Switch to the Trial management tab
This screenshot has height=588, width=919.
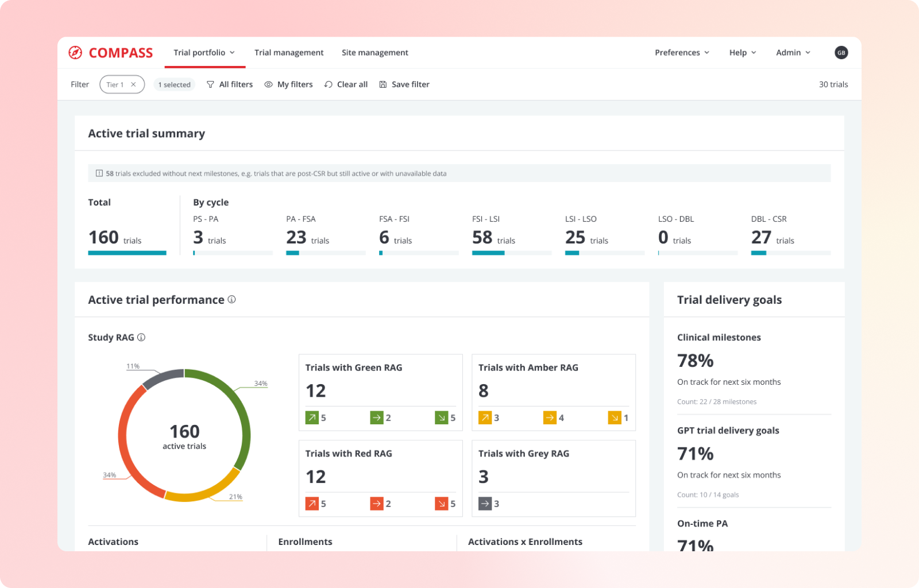pyautogui.click(x=289, y=52)
